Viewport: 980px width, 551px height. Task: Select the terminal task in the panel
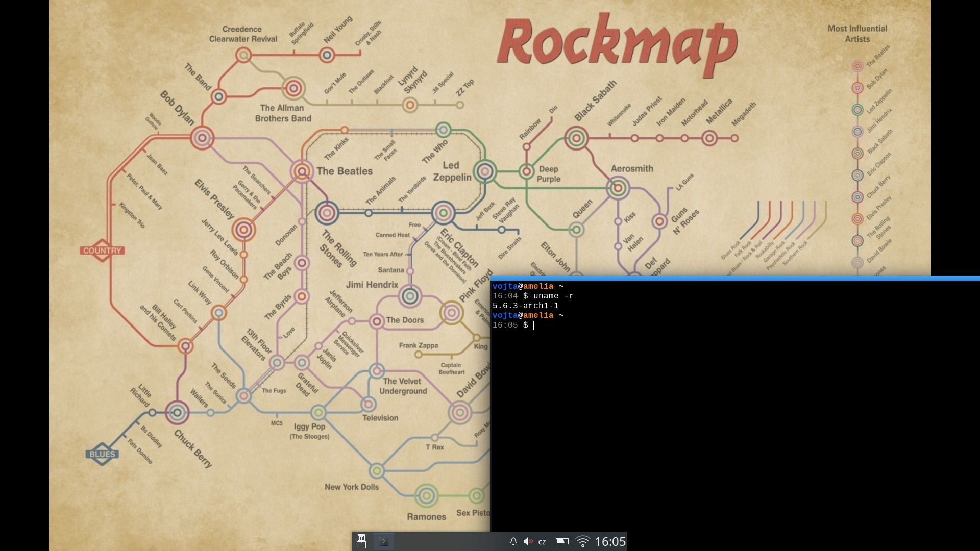pyautogui.click(x=384, y=541)
